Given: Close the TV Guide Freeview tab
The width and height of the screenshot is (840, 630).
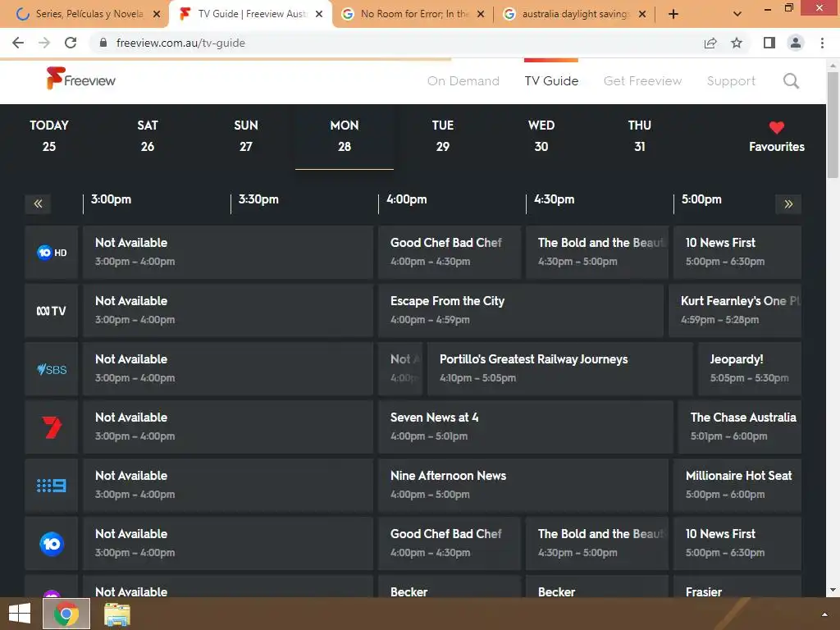Looking at the screenshot, I should click(319, 14).
